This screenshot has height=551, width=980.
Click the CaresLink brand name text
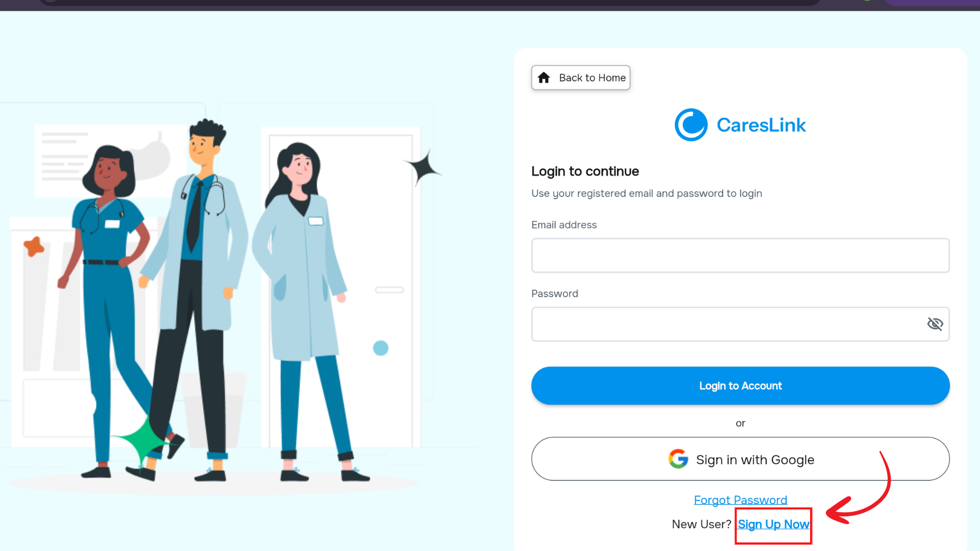pyautogui.click(x=761, y=125)
